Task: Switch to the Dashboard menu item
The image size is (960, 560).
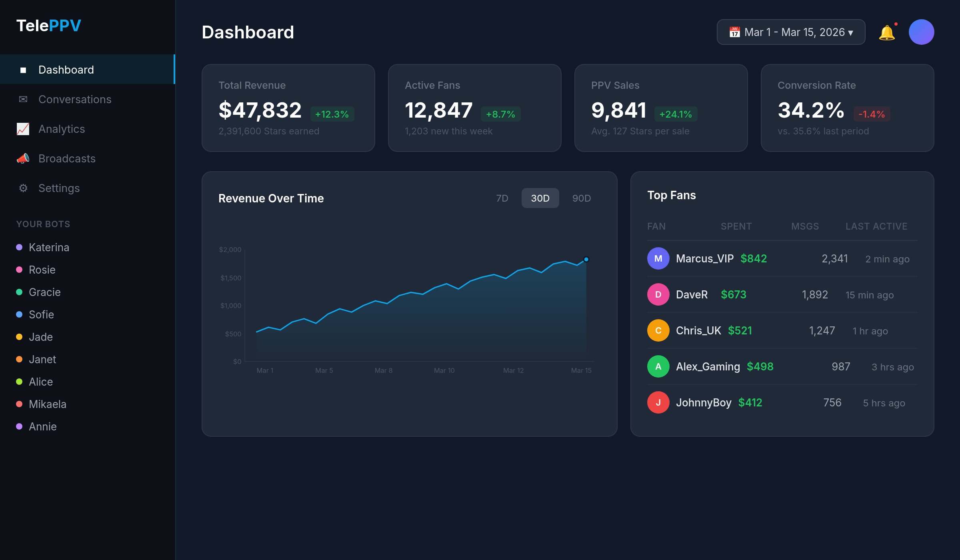Action: pos(66,70)
